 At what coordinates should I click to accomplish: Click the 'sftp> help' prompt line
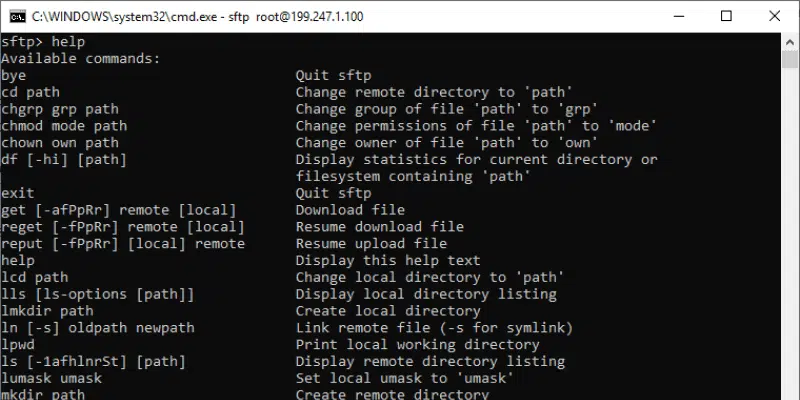pos(43,42)
